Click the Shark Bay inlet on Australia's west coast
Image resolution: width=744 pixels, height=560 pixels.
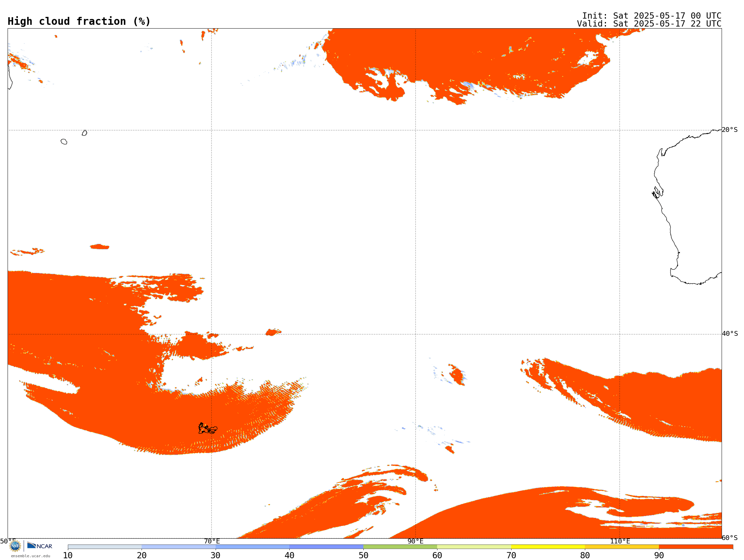pyautogui.click(x=658, y=193)
